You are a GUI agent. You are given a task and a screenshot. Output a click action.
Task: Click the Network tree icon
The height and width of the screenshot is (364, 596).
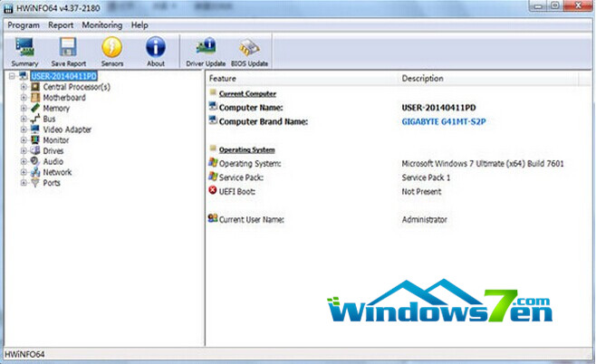tap(35, 172)
